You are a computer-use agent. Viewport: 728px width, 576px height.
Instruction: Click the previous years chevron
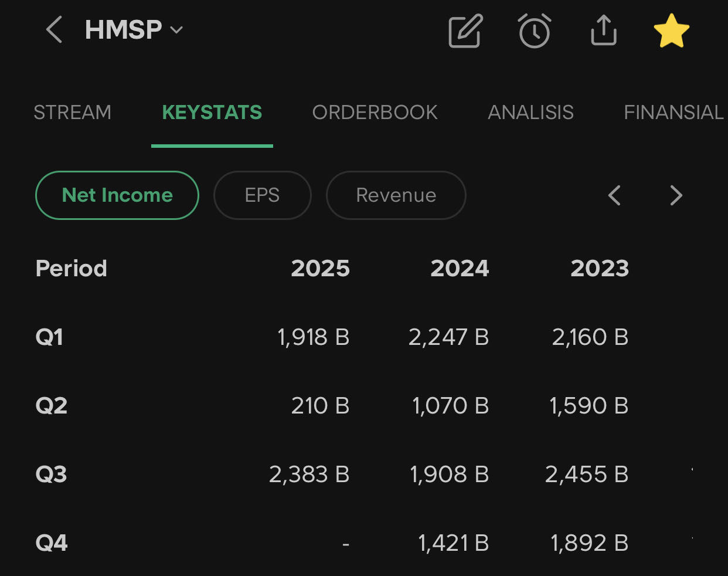click(614, 195)
